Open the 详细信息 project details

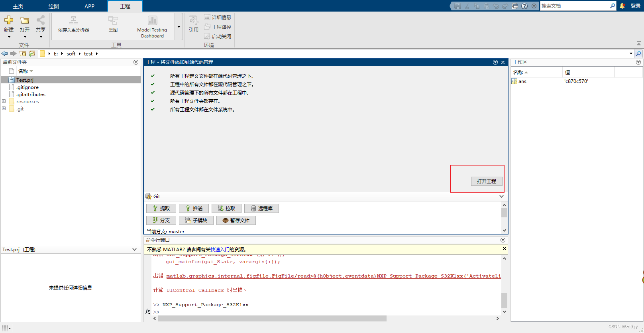tap(218, 17)
